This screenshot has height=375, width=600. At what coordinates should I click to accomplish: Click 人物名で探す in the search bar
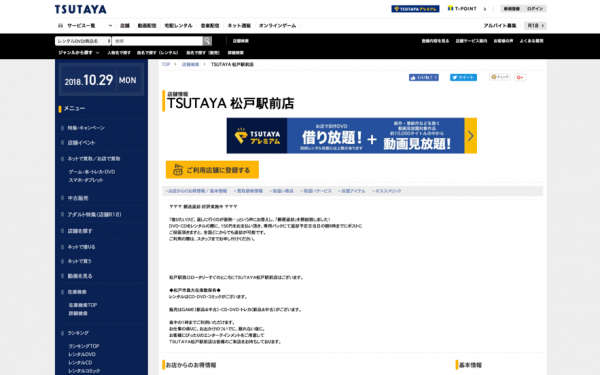pyautogui.click(x=119, y=53)
